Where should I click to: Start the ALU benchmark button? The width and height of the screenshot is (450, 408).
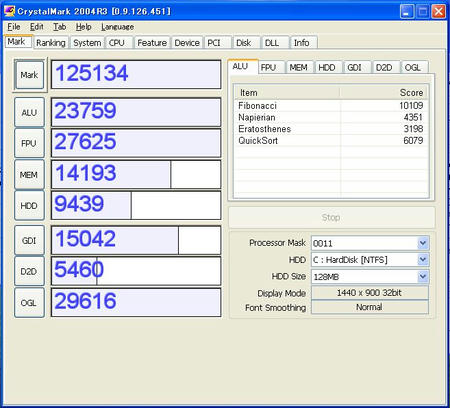[x=29, y=112]
